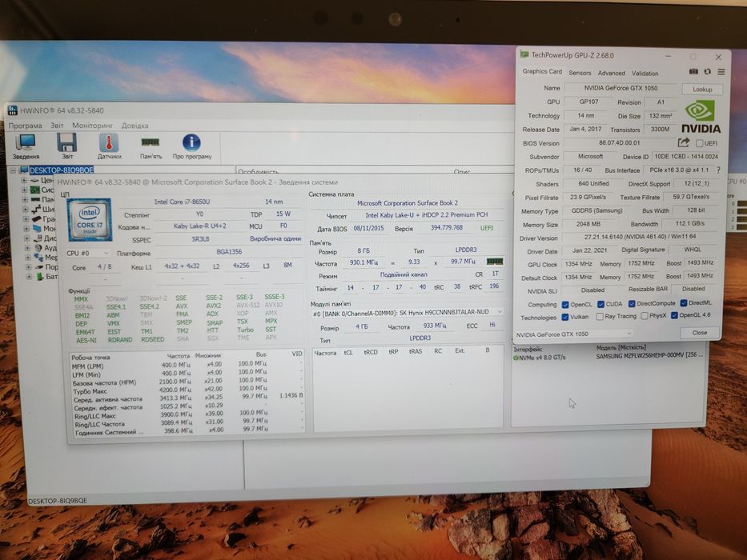Toggle the OpenGL 4.6 checkbox
The height and width of the screenshot is (560, 747).
(674, 315)
